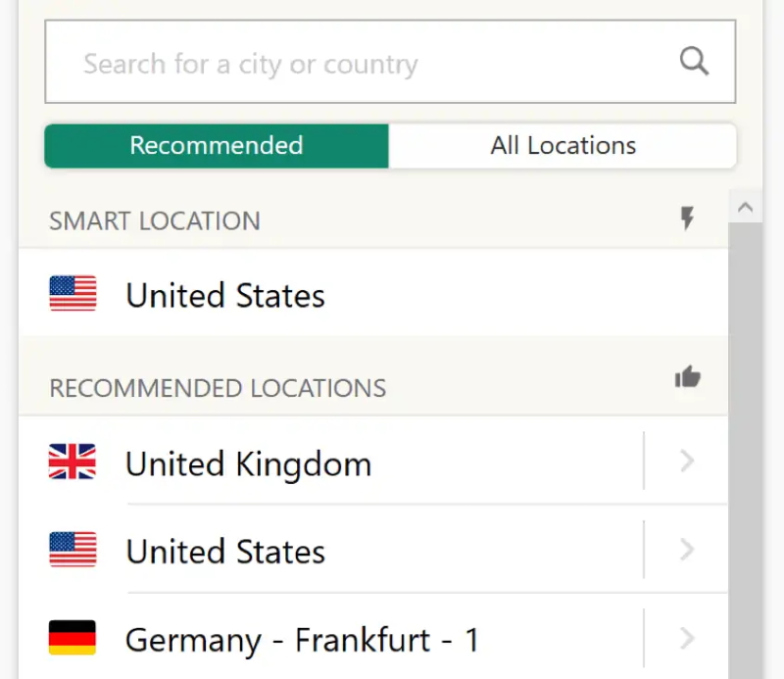Click the scrollbar up arrow
The height and width of the screenshot is (679, 784).
[746, 207]
